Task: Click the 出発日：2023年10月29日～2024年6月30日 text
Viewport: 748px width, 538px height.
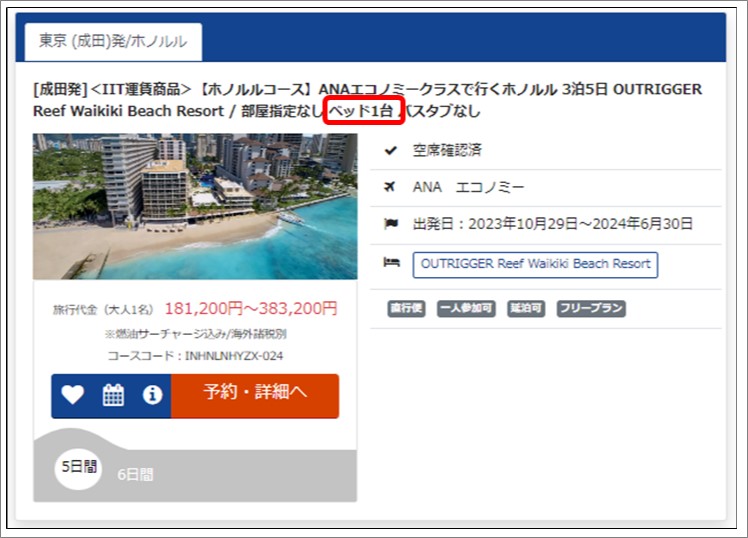Action: [x=553, y=224]
